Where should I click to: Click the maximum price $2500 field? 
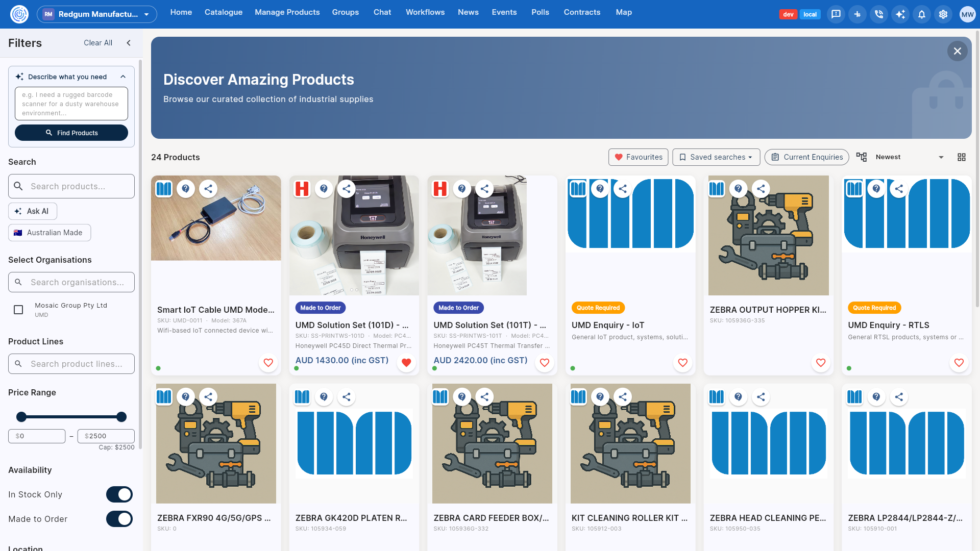click(106, 436)
